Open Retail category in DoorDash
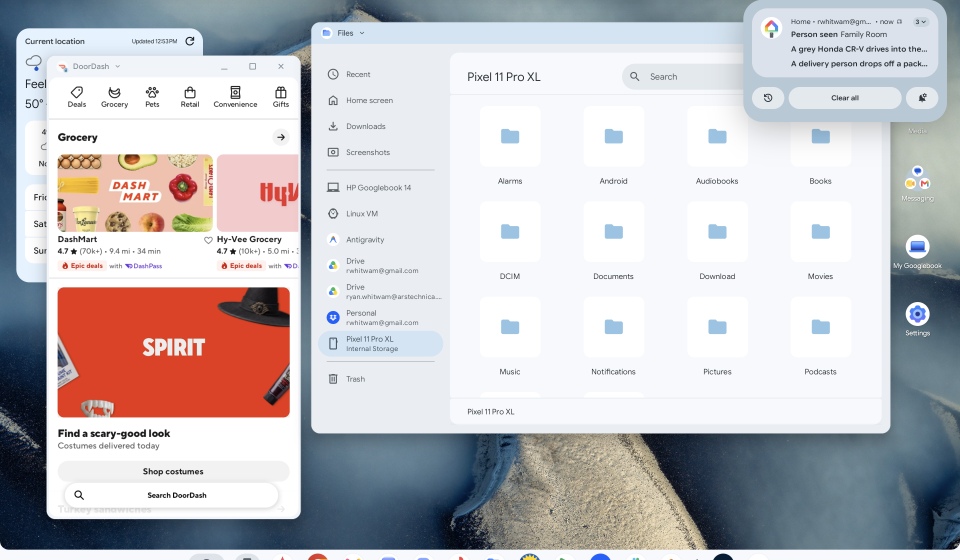Screen dimensions: 960x560 pos(190,97)
